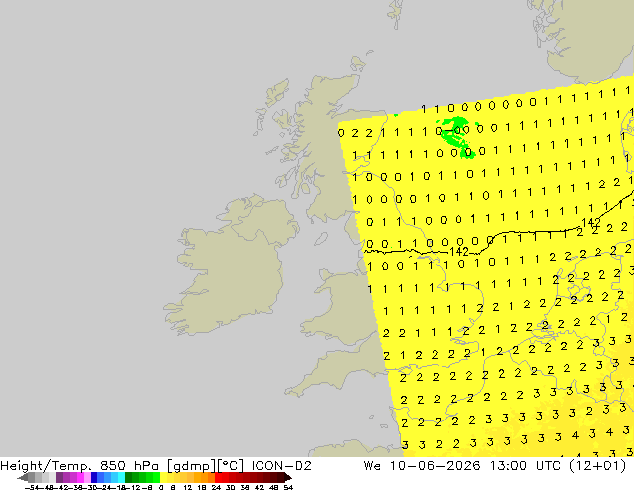
Task: Click the dark maroon right arrow end of color scale
Action: point(288,477)
